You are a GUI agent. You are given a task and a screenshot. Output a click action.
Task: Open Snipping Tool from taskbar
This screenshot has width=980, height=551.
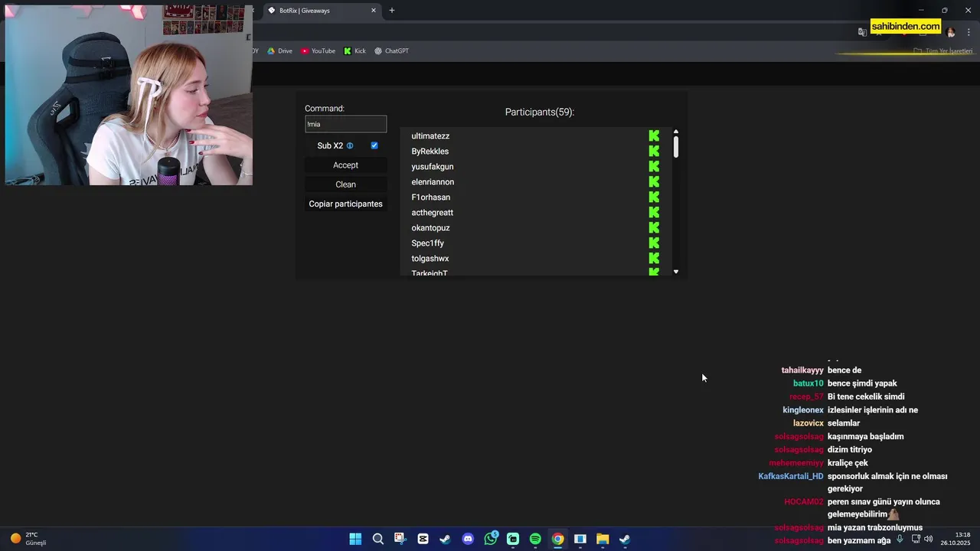pyautogui.click(x=400, y=539)
